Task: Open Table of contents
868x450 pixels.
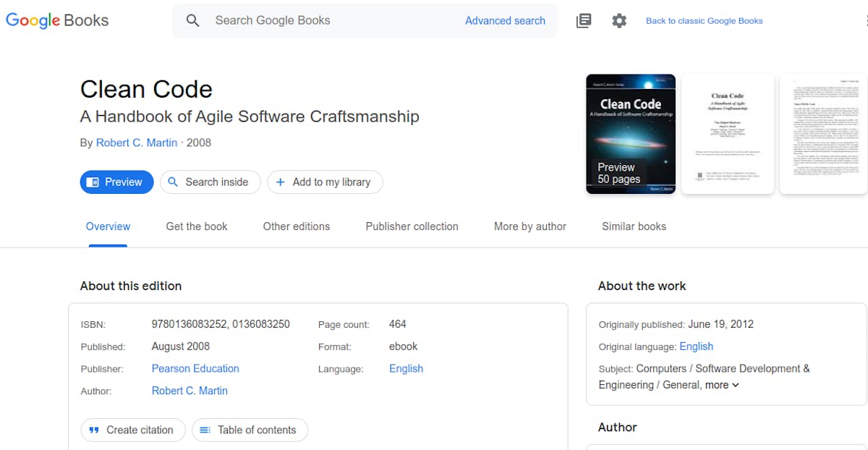Action: pos(248,430)
